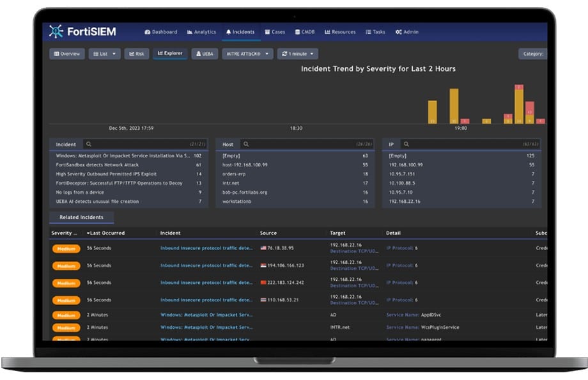Screen dimensions: 588x380
Task: Expand the List dropdown
Action: coord(105,54)
